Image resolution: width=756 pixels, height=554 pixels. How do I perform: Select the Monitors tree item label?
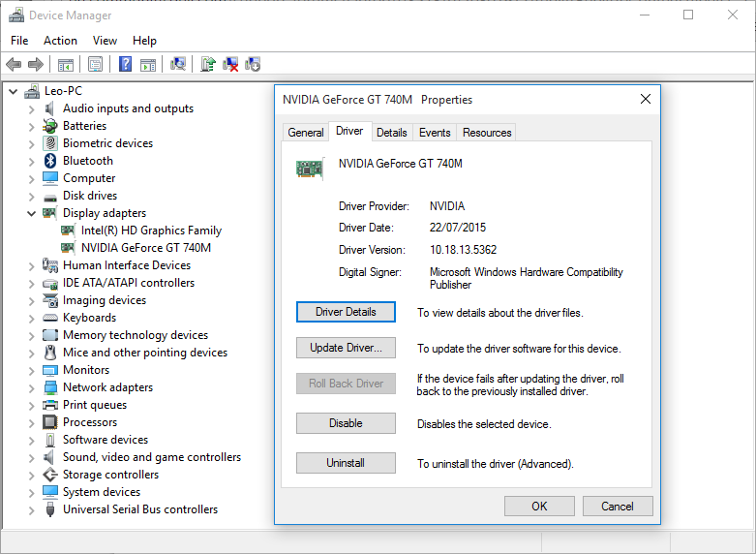[86, 370]
